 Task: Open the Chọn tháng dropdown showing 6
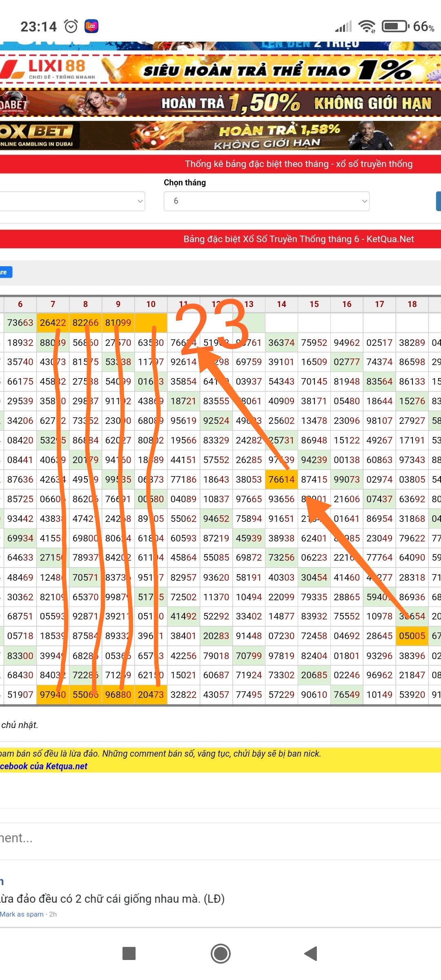(266, 201)
